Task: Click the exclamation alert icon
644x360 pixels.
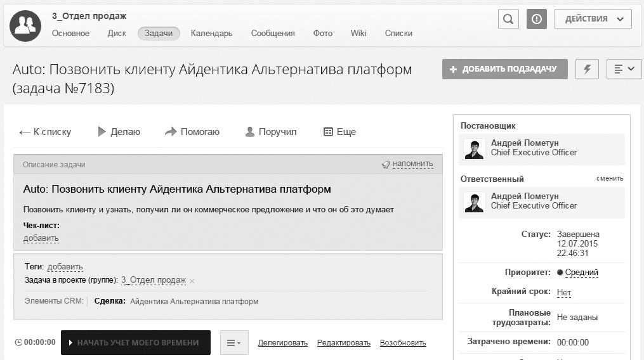Action: point(537,19)
